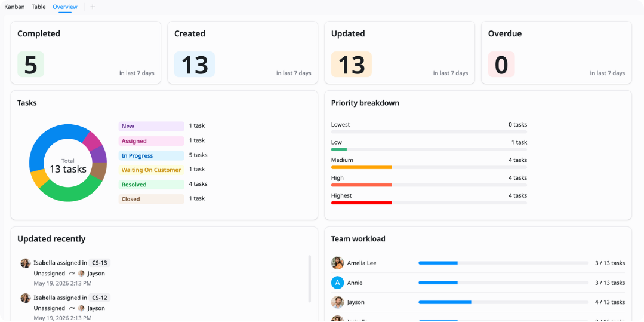Click the yellow Waiting On Customer donut segment
Viewport: 644px width, 322px height.
click(39, 178)
